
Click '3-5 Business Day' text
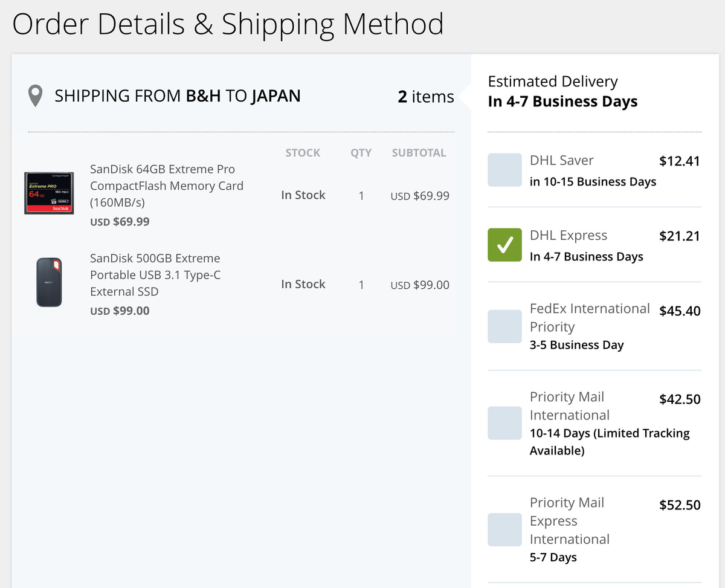coord(576,345)
